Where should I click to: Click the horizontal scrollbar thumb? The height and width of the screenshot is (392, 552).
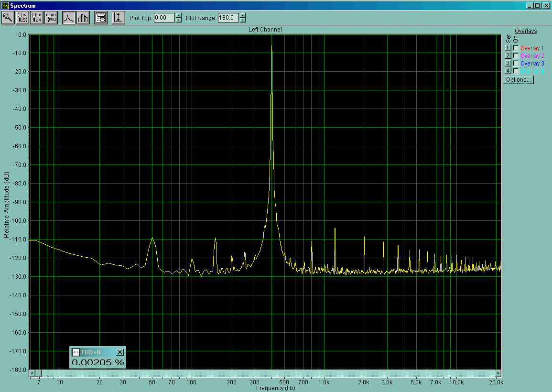pyautogui.click(x=38, y=373)
